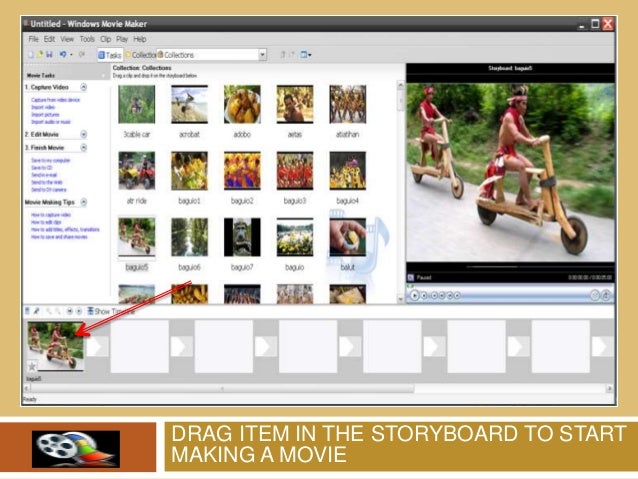Select the atiatihan clip thumbnail
The height and width of the screenshot is (479, 638).
(x=347, y=104)
